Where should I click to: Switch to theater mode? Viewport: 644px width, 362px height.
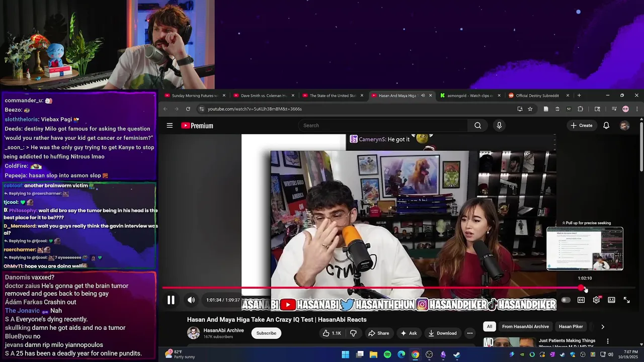[x=611, y=300]
